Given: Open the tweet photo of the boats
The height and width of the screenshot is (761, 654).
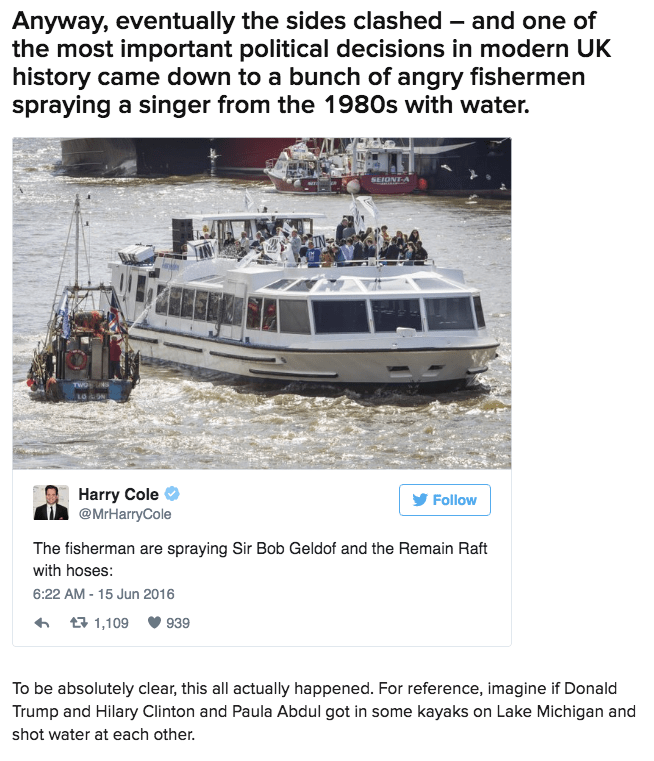Looking at the screenshot, I should pyautogui.click(x=262, y=303).
